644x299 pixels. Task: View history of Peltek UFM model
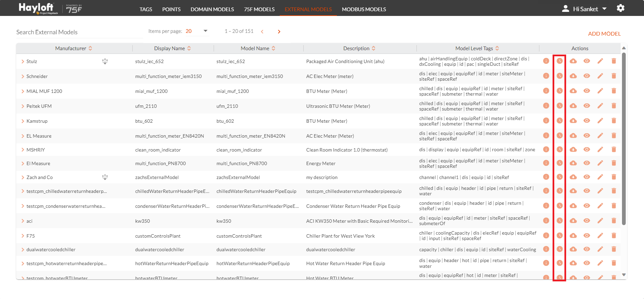tap(560, 106)
